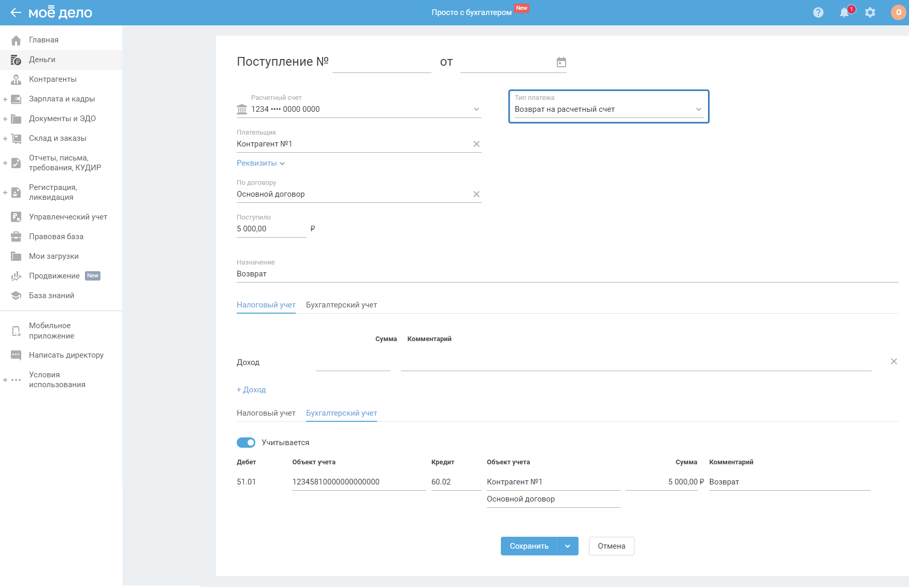This screenshot has width=909, height=588.
Task: Clear the Плательщик field with X
Action: [x=477, y=144]
